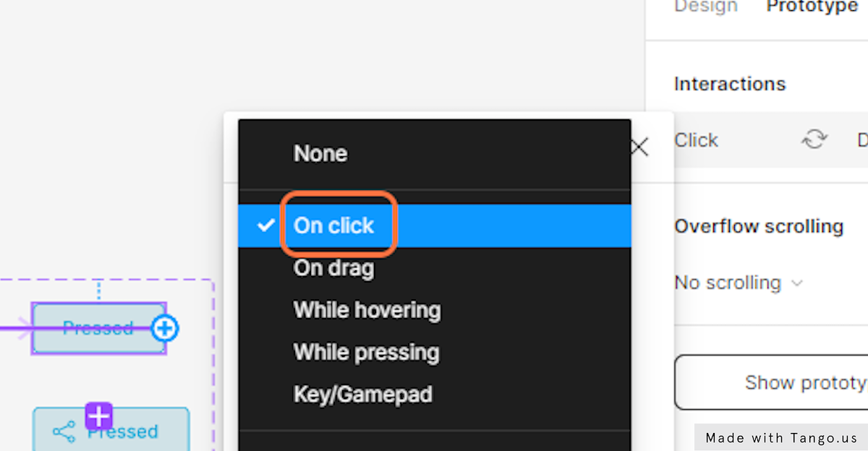Click the blue plus connection node
The image size is (868, 451).
(165, 329)
